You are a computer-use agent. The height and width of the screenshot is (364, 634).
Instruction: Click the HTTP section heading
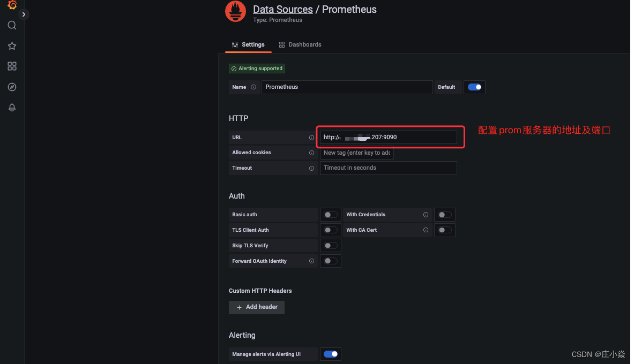238,118
